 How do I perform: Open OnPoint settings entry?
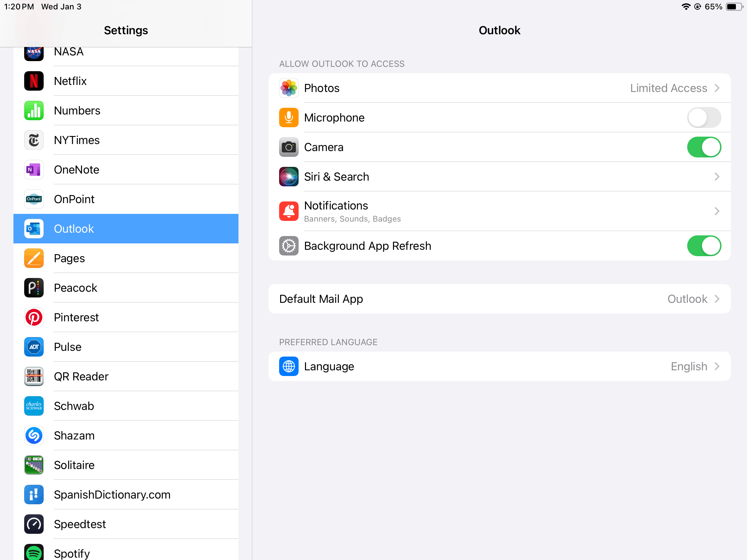126,199
